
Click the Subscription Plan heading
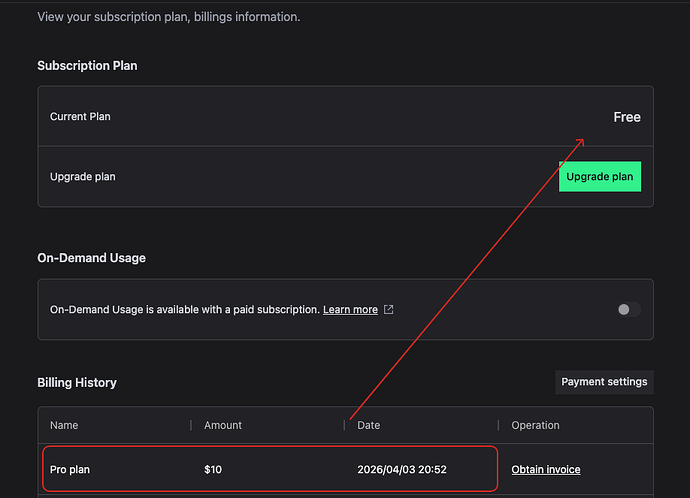pyautogui.click(x=87, y=66)
